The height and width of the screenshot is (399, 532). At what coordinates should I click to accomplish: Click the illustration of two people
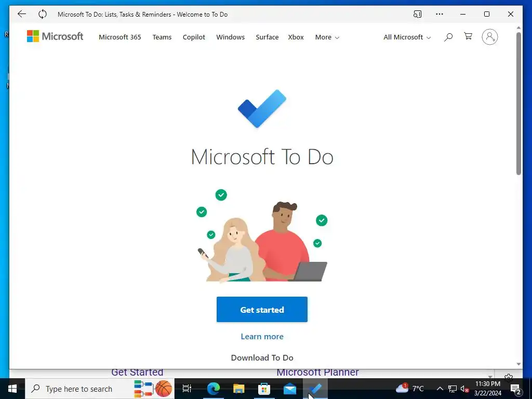point(262,236)
